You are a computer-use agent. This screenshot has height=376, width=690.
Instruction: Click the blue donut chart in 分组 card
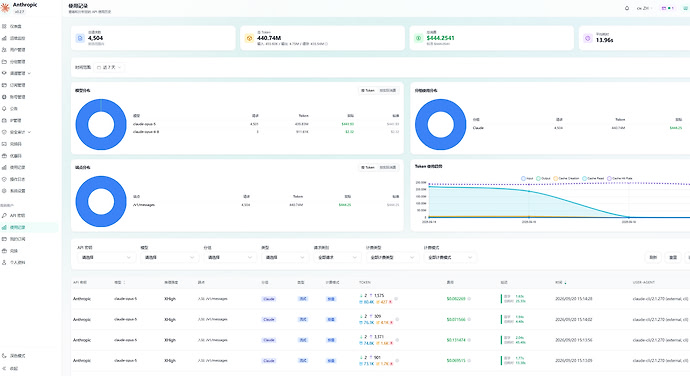pyautogui.click(x=440, y=124)
